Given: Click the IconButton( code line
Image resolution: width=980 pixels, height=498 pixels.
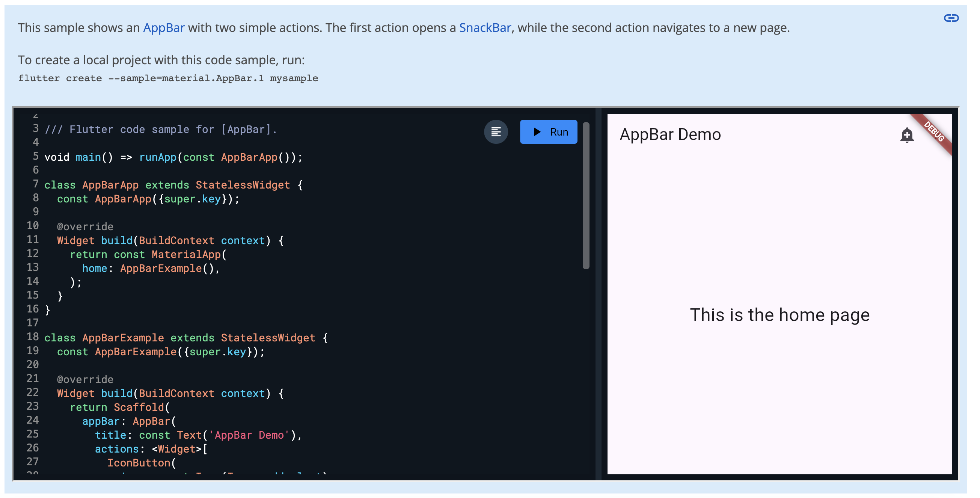Looking at the screenshot, I should [x=141, y=463].
